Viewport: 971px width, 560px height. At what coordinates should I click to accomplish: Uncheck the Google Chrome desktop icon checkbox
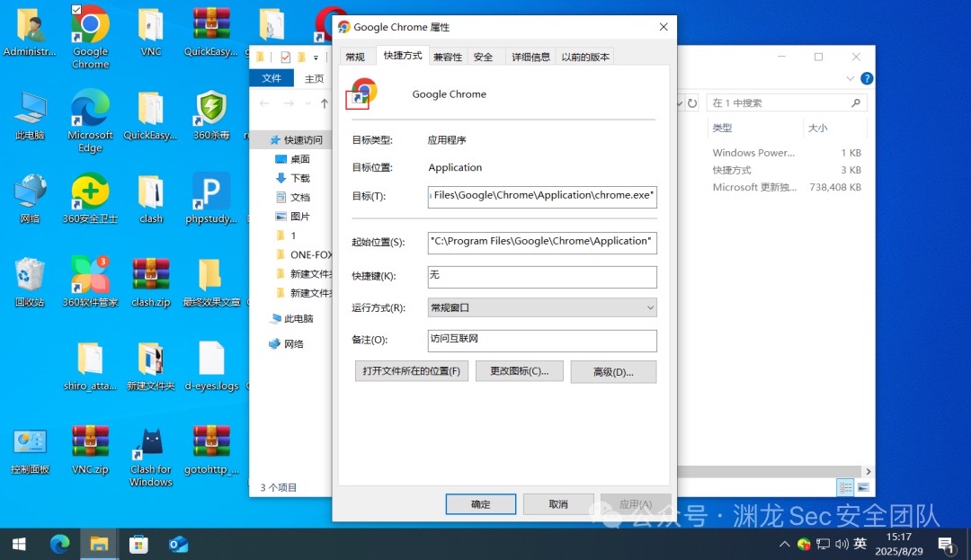76,9
